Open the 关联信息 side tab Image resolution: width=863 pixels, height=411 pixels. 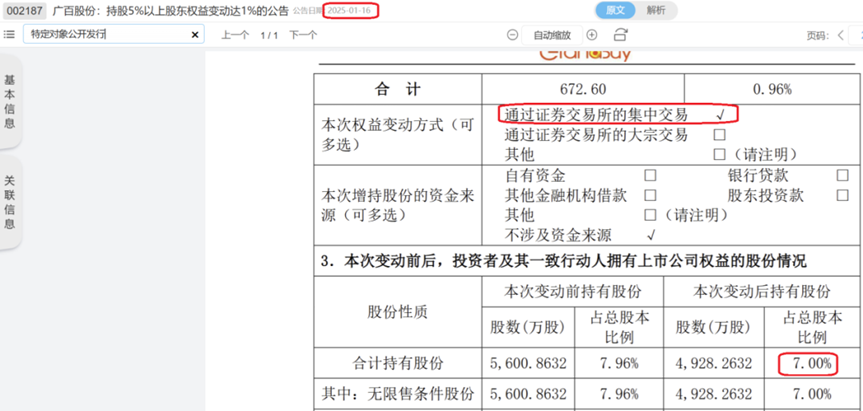(10, 202)
